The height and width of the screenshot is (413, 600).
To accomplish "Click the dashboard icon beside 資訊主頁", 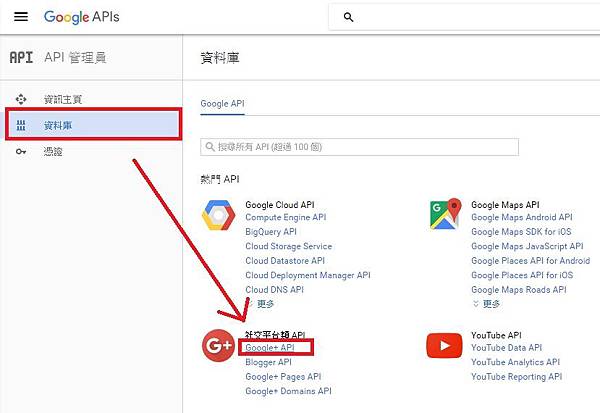I will click(21, 100).
